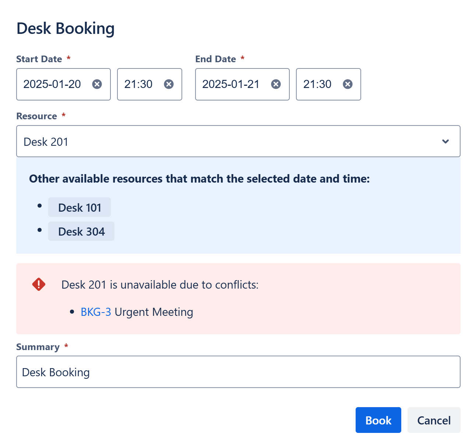Image resolution: width=476 pixels, height=448 pixels.
Task: Clear the start time 21:30 value
Action: pos(169,84)
